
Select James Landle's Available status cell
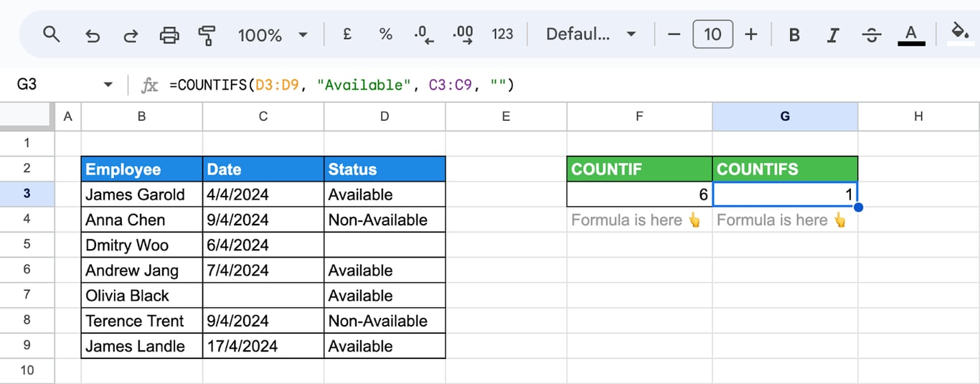click(x=385, y=346)
